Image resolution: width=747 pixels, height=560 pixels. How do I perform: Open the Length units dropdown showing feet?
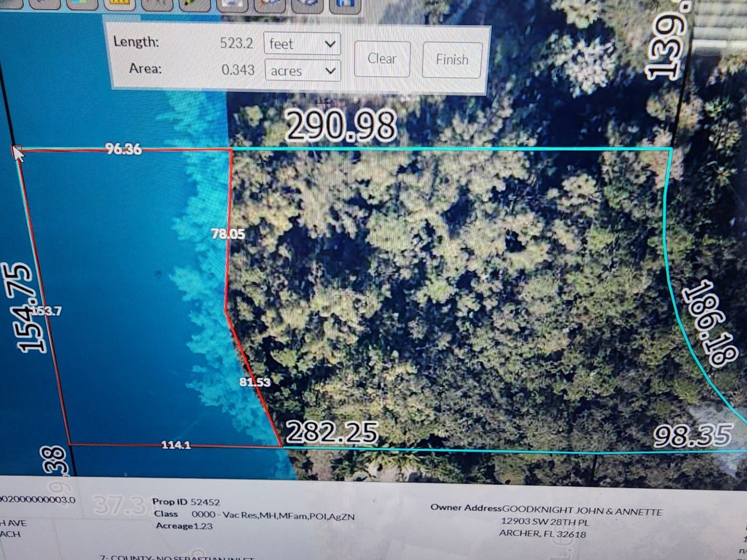coord(302,44)
